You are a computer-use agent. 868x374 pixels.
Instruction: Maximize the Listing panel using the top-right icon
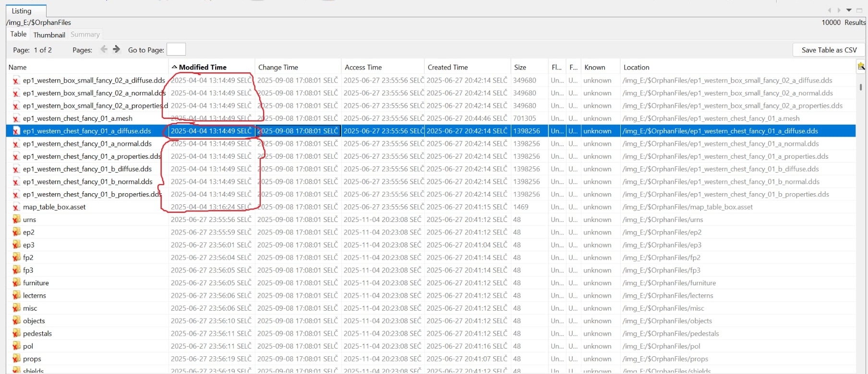[x=859, y=10]
